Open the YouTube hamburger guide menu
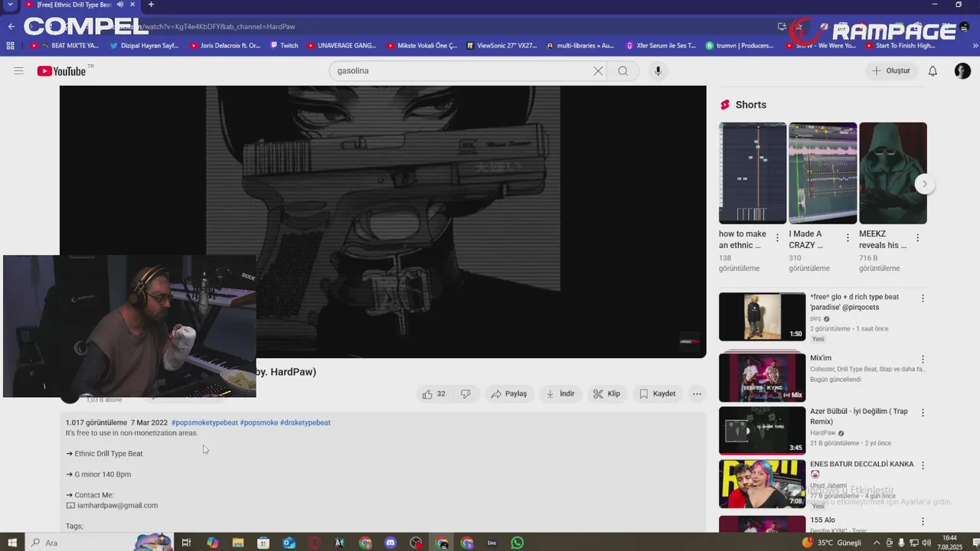Image resolution: width=980 pixels, height=551 pixels. click(x=18, y=71)
